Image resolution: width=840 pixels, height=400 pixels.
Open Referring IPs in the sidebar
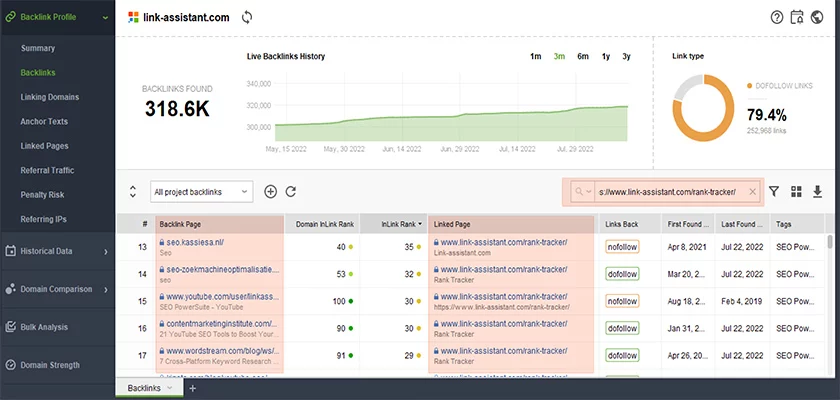click(x=43, y=220)
